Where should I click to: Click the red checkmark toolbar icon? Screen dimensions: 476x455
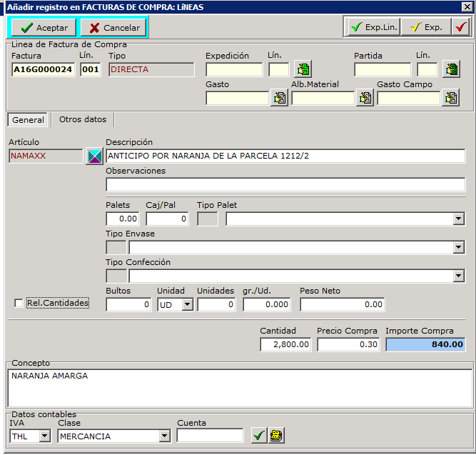[460, 27]
